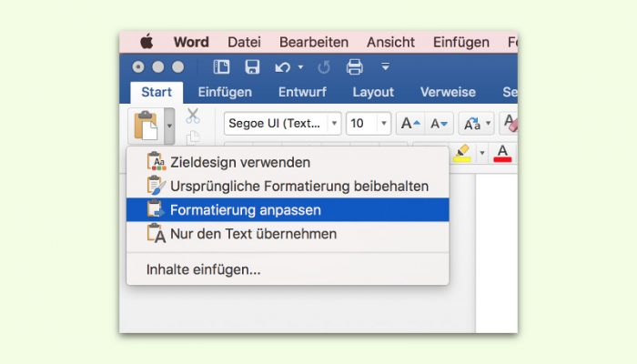Click the Formatierung anpassen clipboard icon
Viewport: 637px width, 364px height.
156,208
